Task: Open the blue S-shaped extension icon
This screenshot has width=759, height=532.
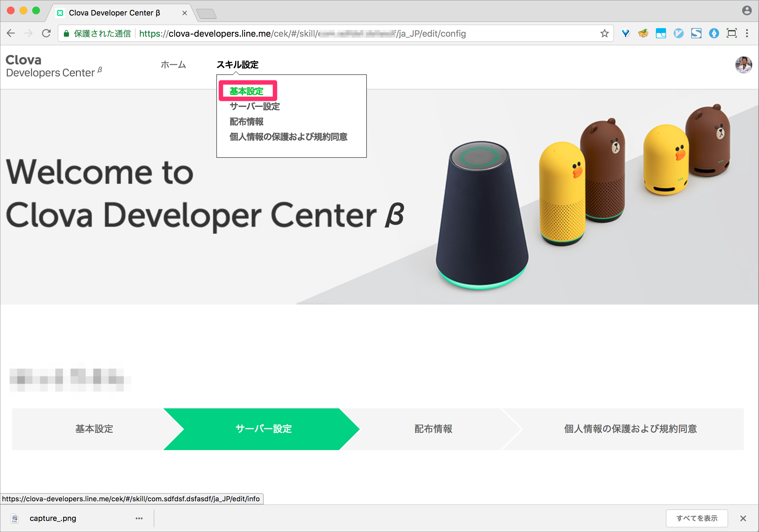Action: 696,33
